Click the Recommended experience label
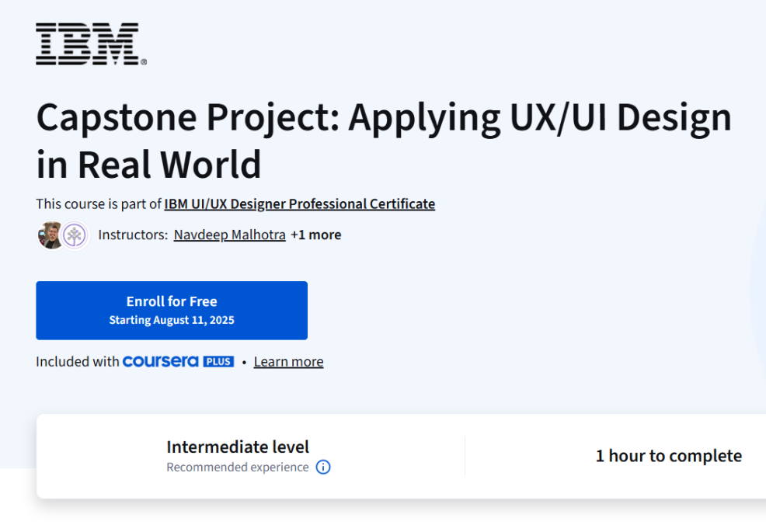Image resolution: width=766 pixels, height=532 pixels. (x=237, y=467)
